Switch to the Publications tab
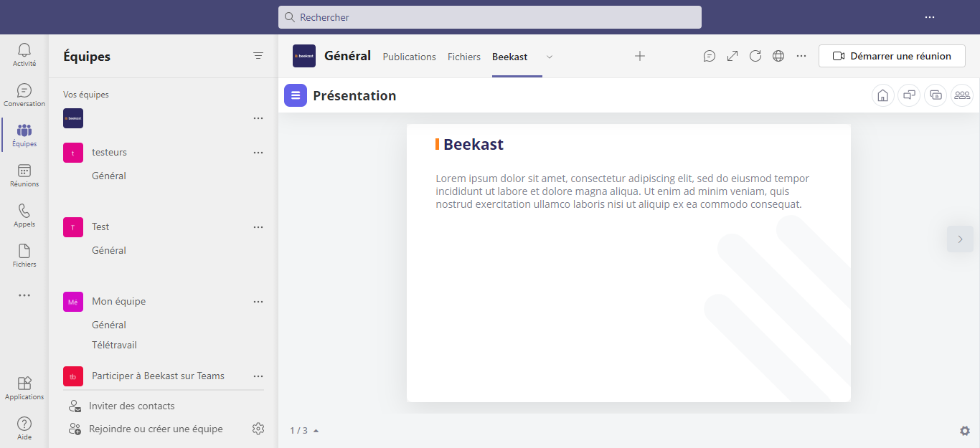The width and height of the screenshot is (980, 448). [410, 57]
